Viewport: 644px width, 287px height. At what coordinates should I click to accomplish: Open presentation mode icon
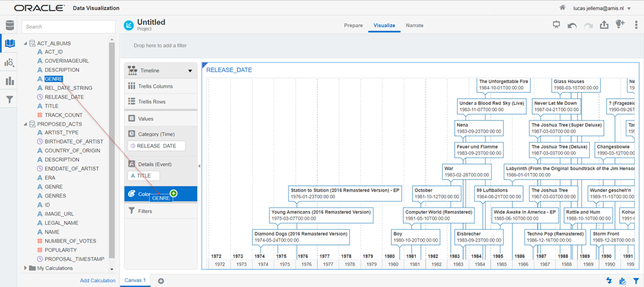point(555,25)
